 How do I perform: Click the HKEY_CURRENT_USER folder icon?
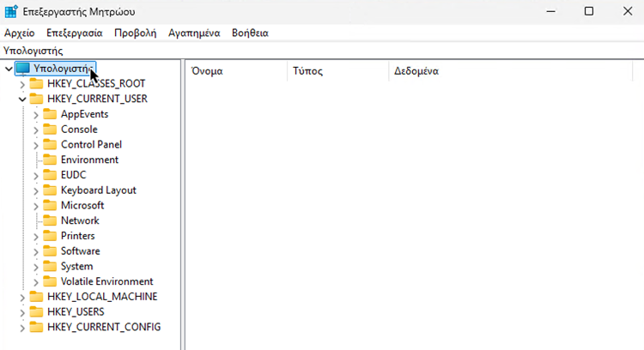pyautogui.click(x=36, y=99)
